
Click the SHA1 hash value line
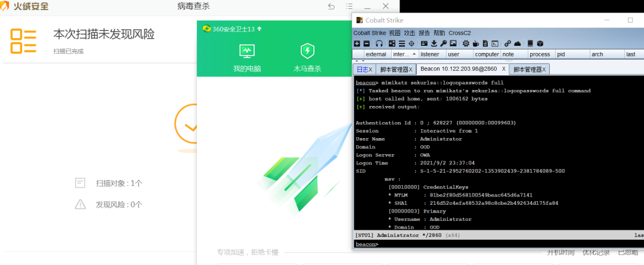tap(473, 203)
